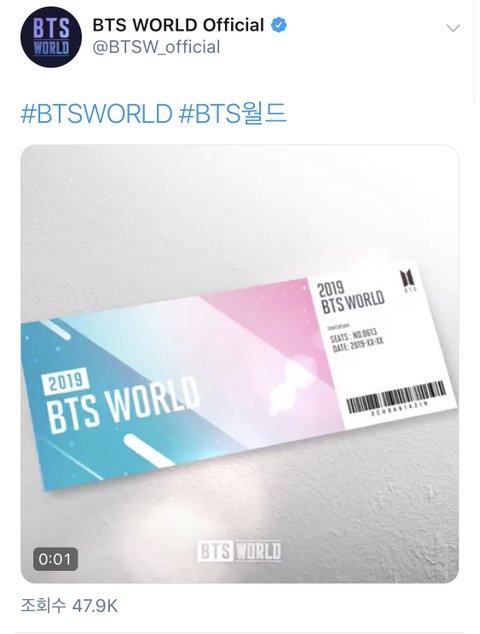
Task: Open the BTS WORLD Official display name
Action: (178, 25)
